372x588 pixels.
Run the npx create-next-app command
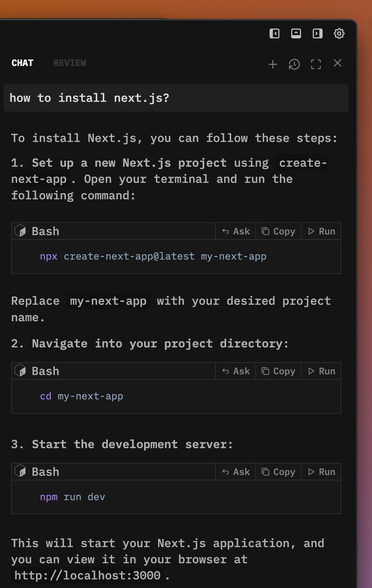[x=321, y=232]
